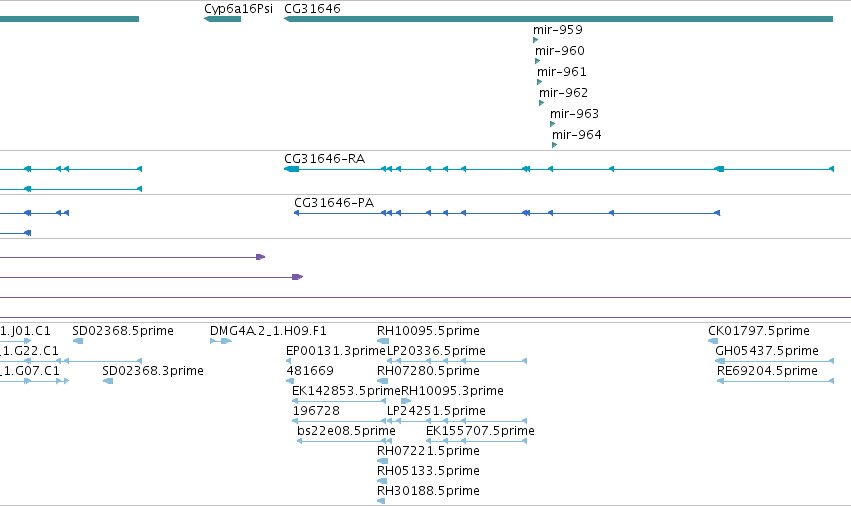The height and width of the screenshot is (506, 851).
Task: Select the Cyp6a16Psi gene label
Action: point(238,9)
